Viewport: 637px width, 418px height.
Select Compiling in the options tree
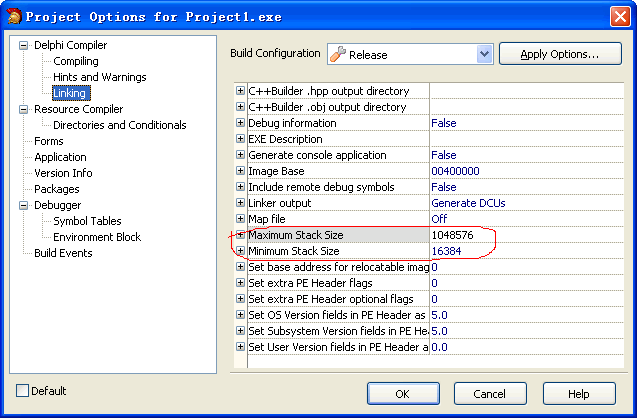pyautogui.click(x=76, y=61)
